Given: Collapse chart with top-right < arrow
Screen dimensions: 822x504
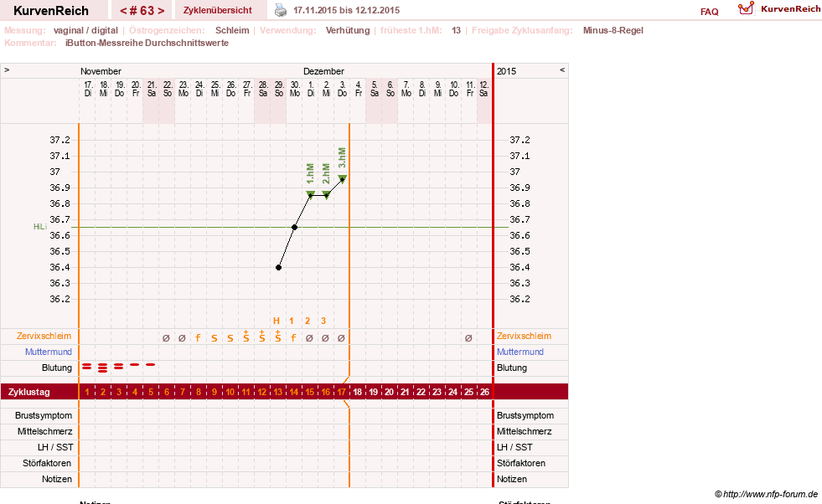Looking at the screenshot, I should (x=562, y=69).
